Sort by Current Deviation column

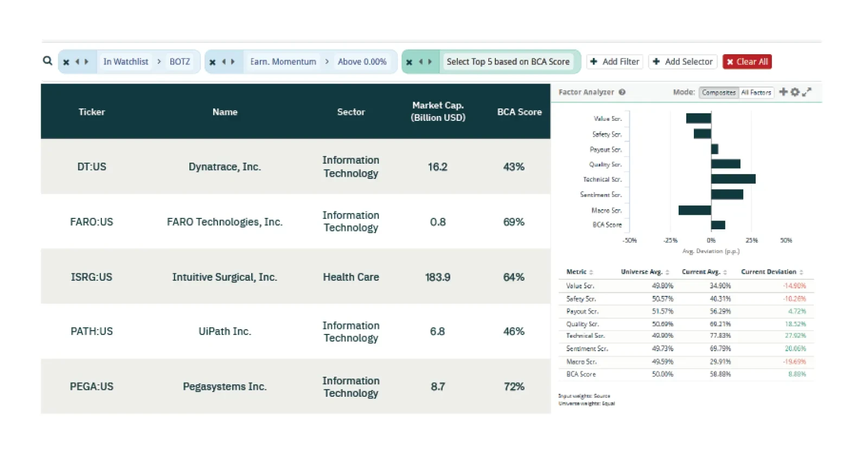[x=771, y=272]
